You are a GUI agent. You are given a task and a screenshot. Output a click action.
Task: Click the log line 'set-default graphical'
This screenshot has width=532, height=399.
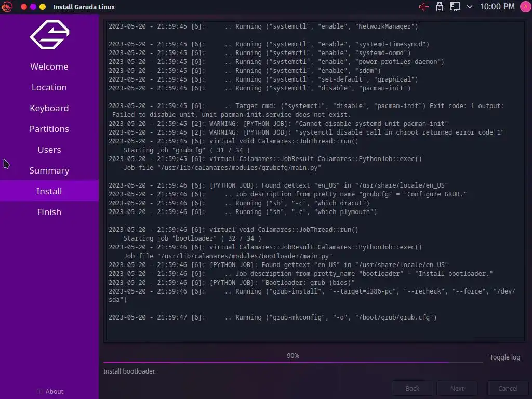263,79
